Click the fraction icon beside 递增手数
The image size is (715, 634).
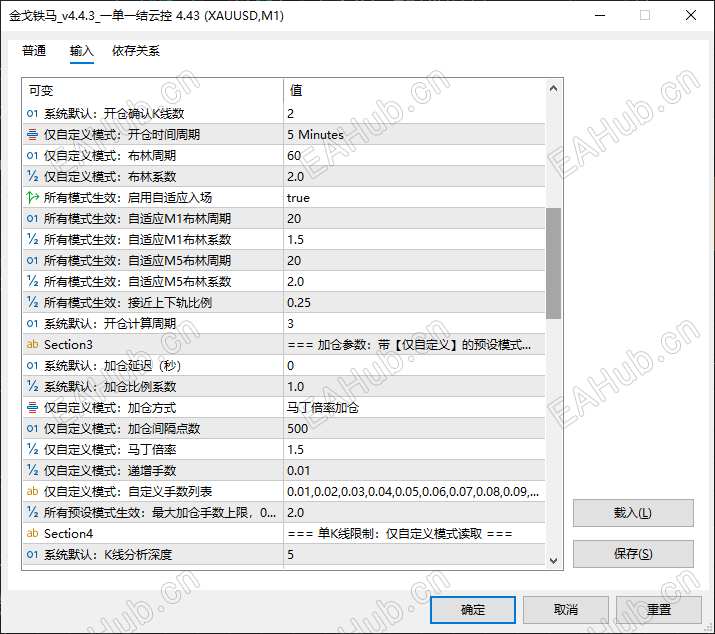coord(32,470)
